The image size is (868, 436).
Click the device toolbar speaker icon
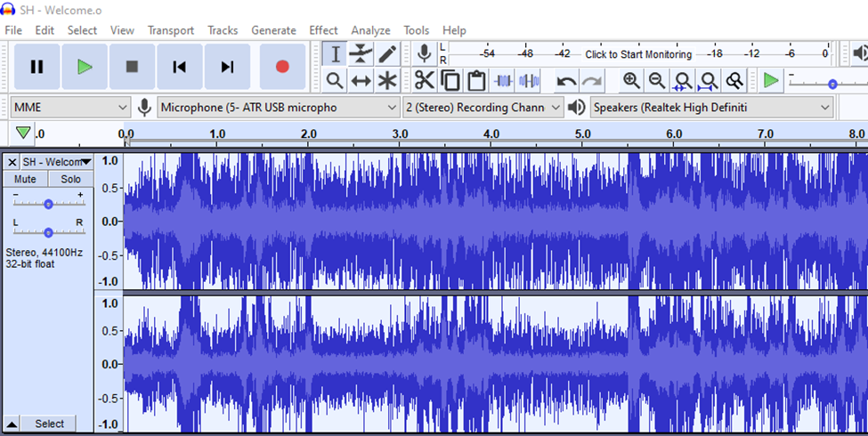(x=576, y=108)
